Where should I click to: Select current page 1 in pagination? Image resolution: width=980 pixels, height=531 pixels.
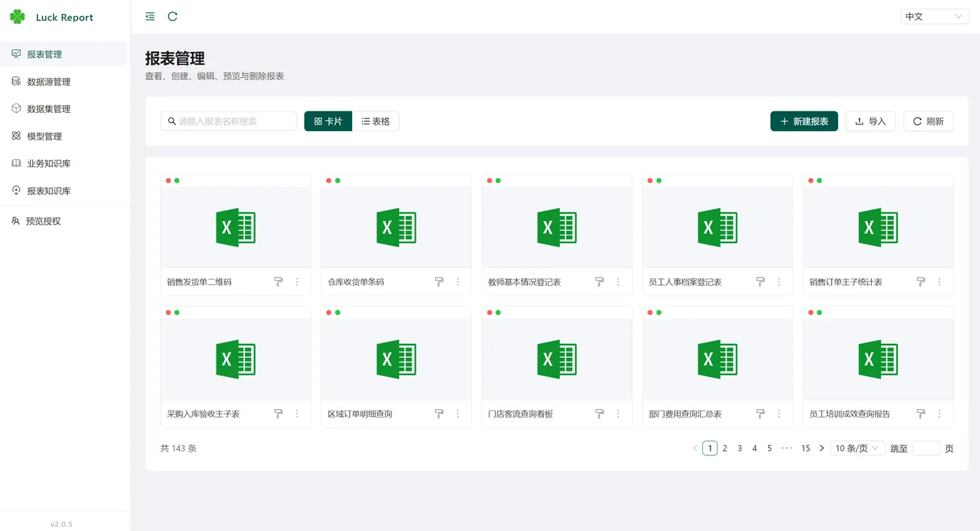(x=710, y=448)
